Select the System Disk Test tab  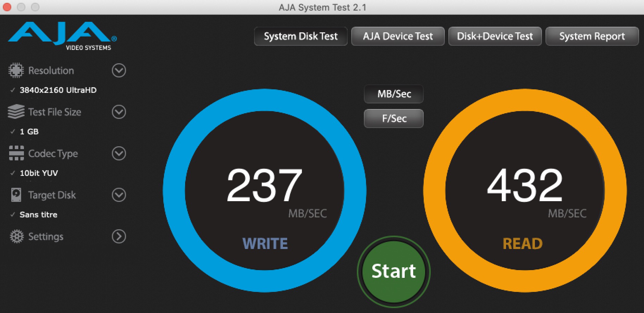[301, 36]
